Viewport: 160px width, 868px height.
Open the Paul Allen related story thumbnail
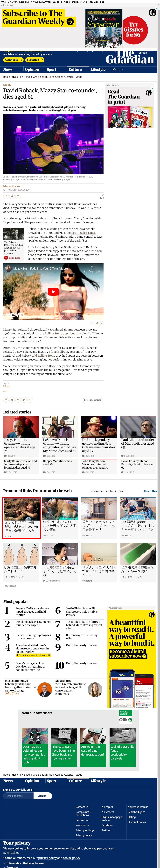139,427
